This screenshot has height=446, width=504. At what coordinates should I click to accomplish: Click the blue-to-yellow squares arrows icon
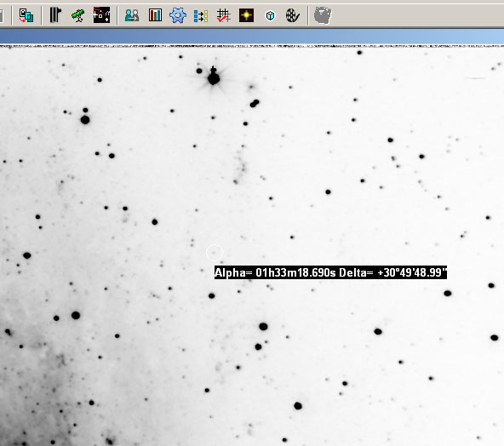[x=201, y=15]
